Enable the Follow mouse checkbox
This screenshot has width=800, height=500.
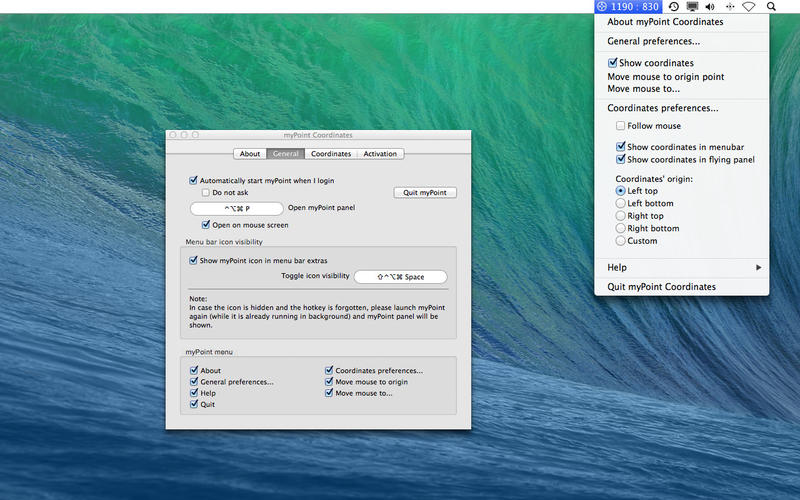[x=620, y=126]
